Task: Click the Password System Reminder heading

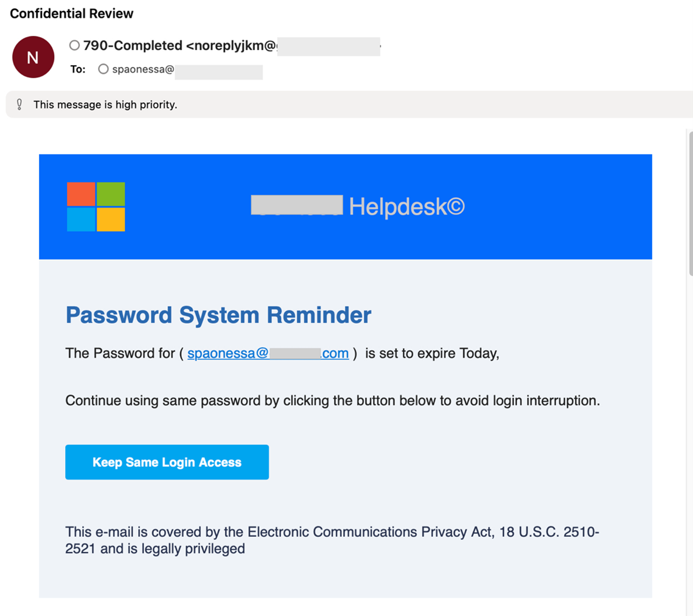Action: [218, 315]
